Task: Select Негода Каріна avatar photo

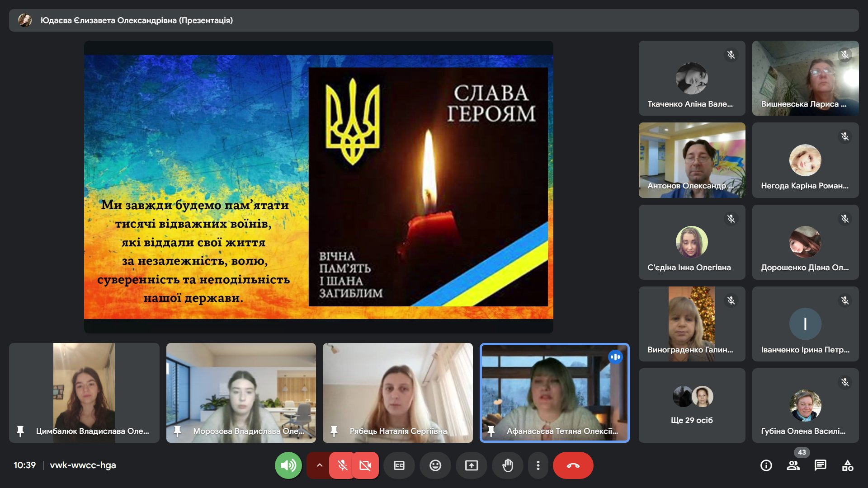Action: pos(805,160)
